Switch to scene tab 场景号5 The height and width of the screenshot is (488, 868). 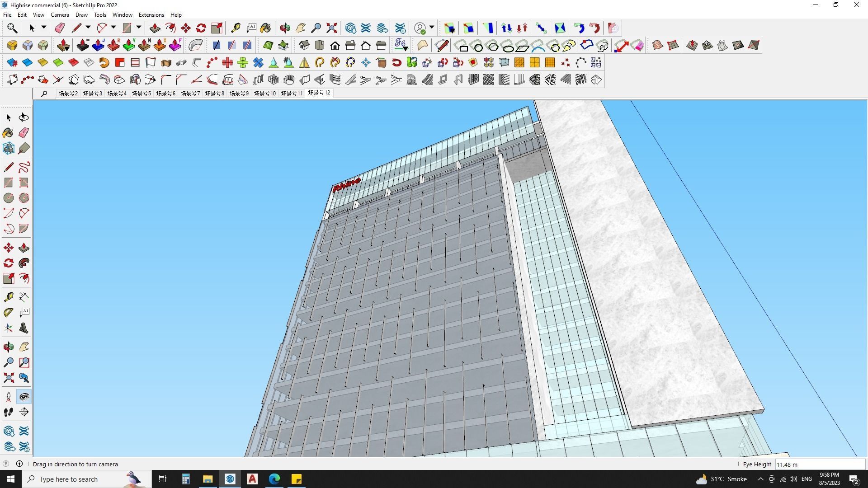point(141,94)
